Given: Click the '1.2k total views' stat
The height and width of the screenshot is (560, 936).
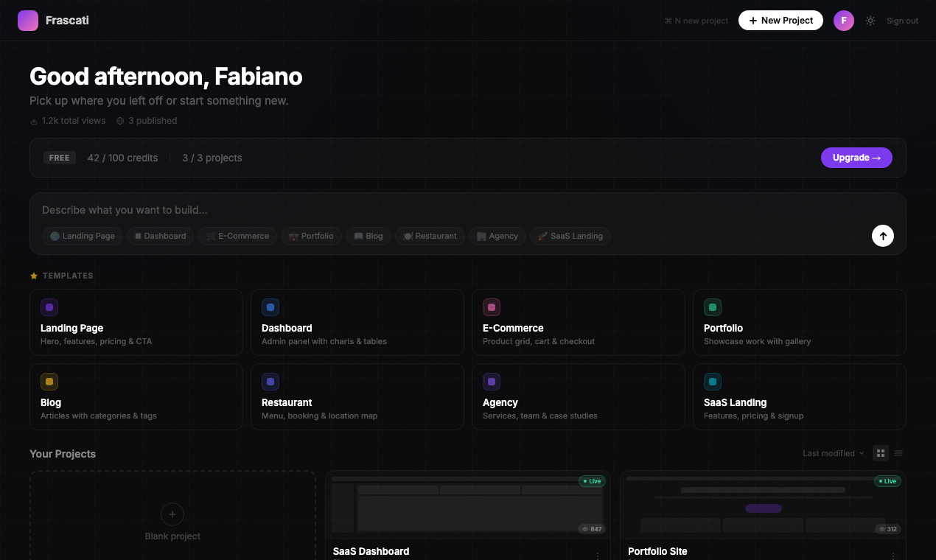Looking at the screenshot, I should click(68, 121).
